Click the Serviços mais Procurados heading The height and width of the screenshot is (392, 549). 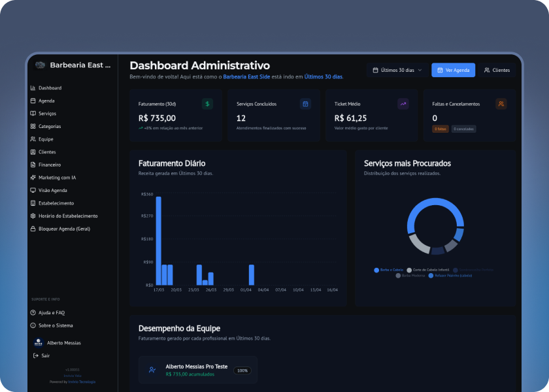pos(407,163)
